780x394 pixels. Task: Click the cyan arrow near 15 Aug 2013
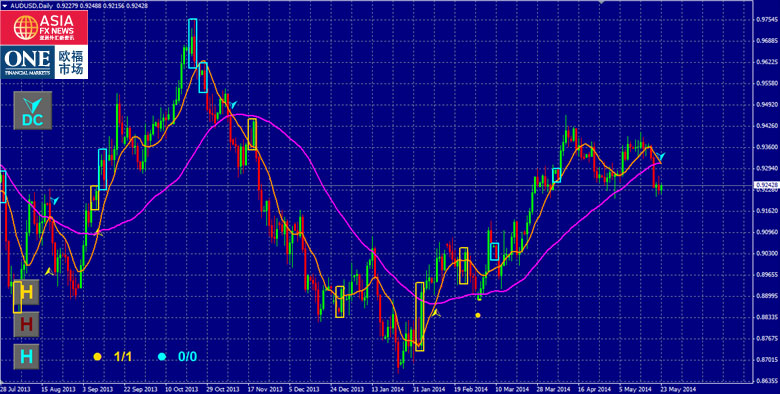(x=55, y=200)
